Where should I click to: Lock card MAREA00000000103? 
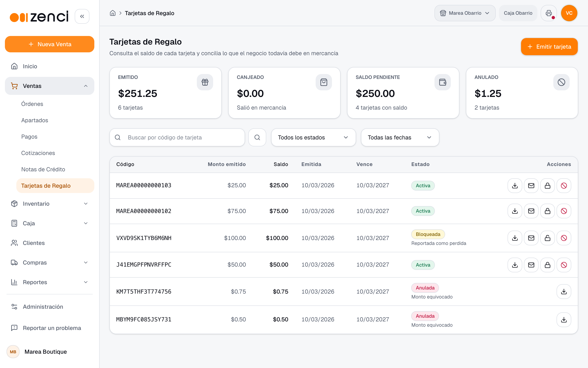[547, 186]
